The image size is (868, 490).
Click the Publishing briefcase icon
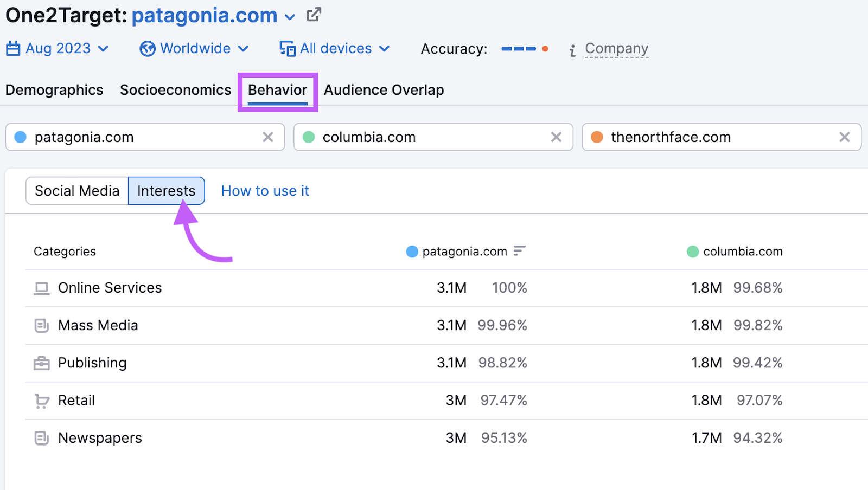tap(42, 363)
